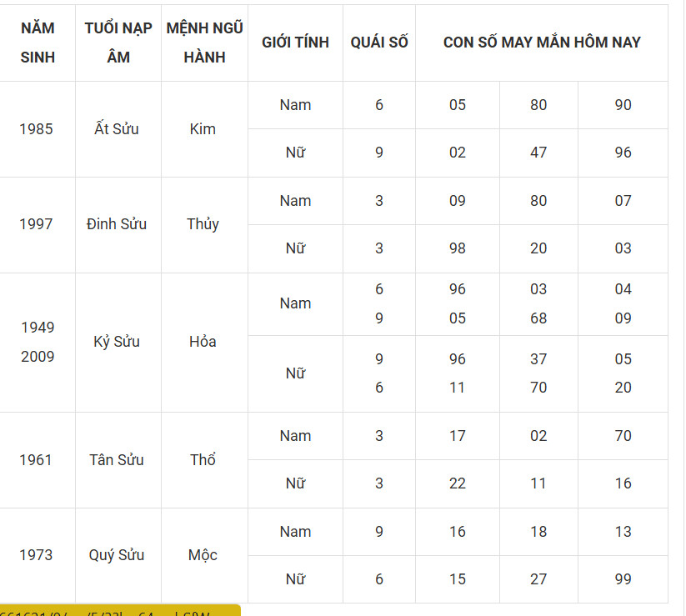Click the Ất Sửu cell

(118, 129)
